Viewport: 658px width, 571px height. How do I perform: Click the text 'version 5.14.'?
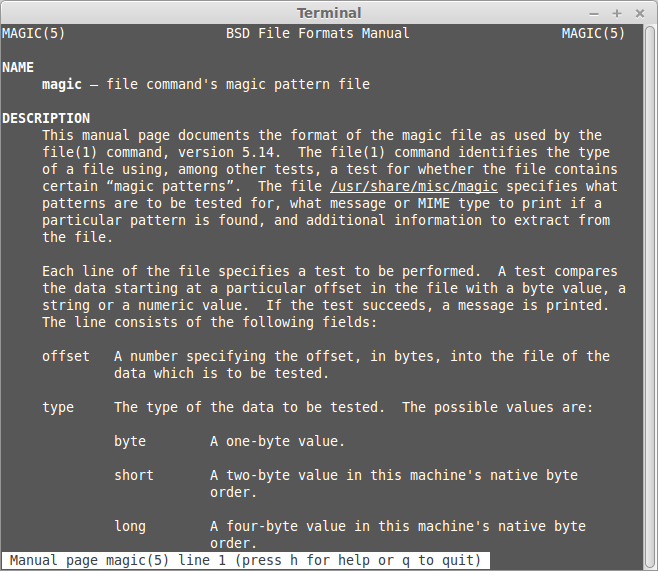[x=229, y=152]
